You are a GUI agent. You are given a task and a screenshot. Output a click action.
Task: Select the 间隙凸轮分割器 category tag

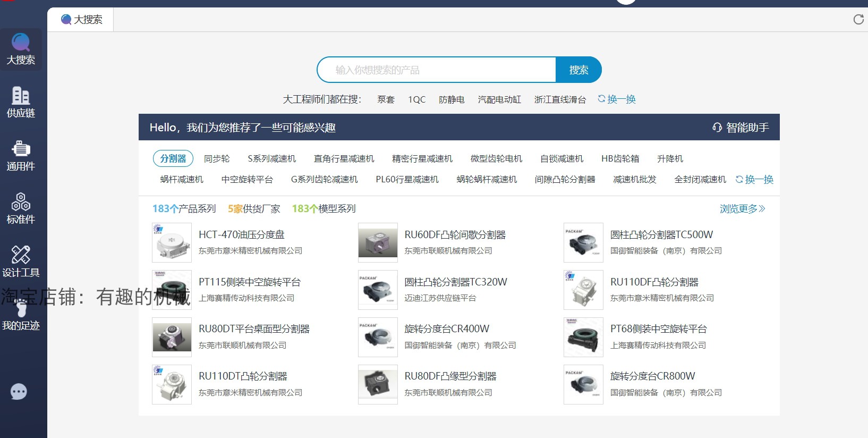pos(565,179)
